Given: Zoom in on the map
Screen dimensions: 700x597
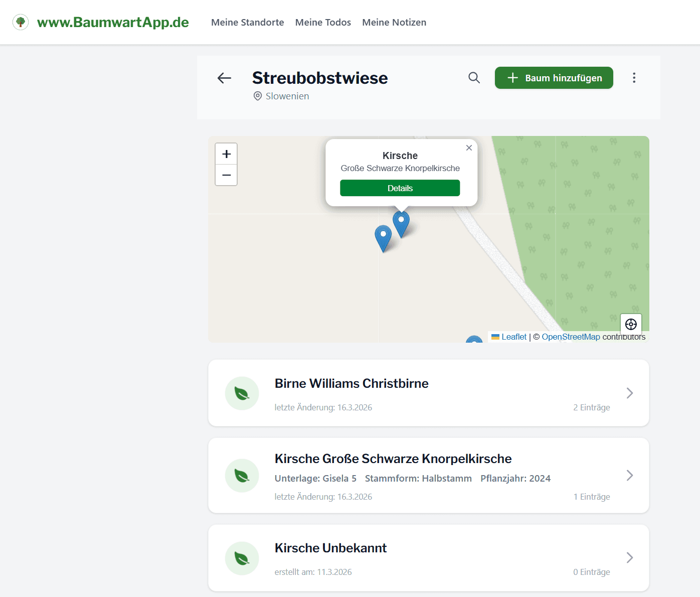Looking at the screenshot, I should coord(226,154).
